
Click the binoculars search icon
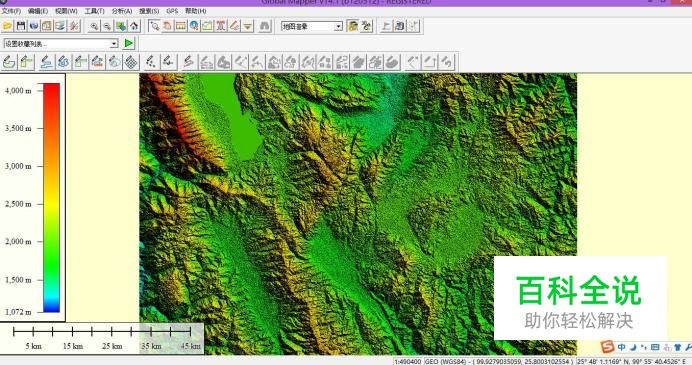click(264, 26)
